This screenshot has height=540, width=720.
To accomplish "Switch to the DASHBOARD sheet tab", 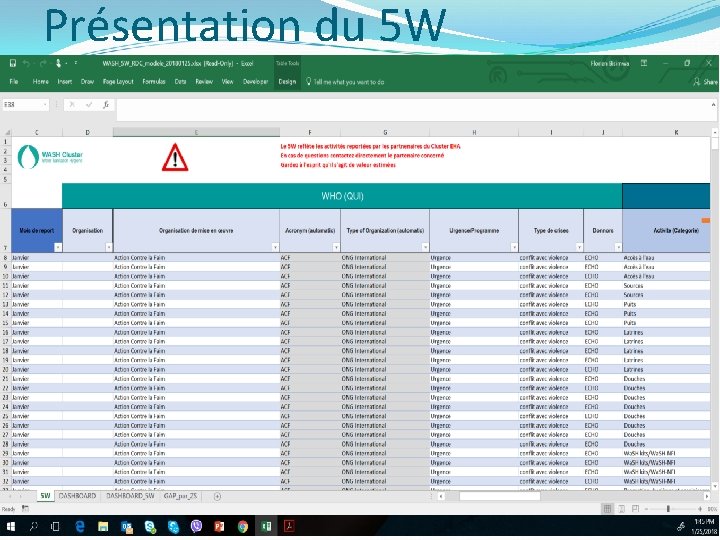I will 78,496.
